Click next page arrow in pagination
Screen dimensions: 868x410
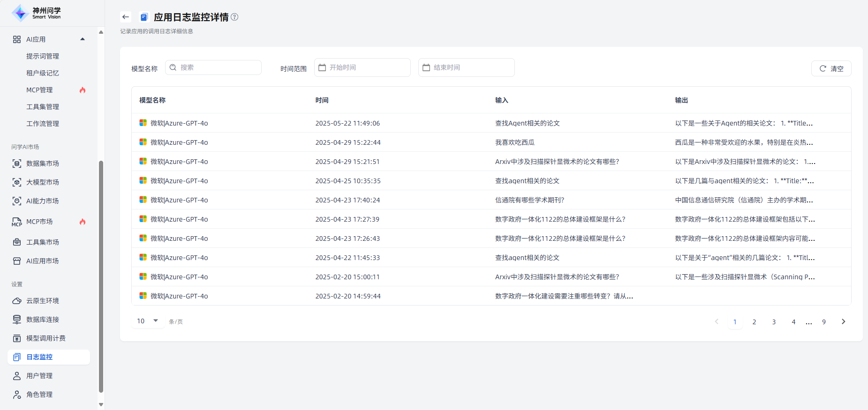point(843,321)
